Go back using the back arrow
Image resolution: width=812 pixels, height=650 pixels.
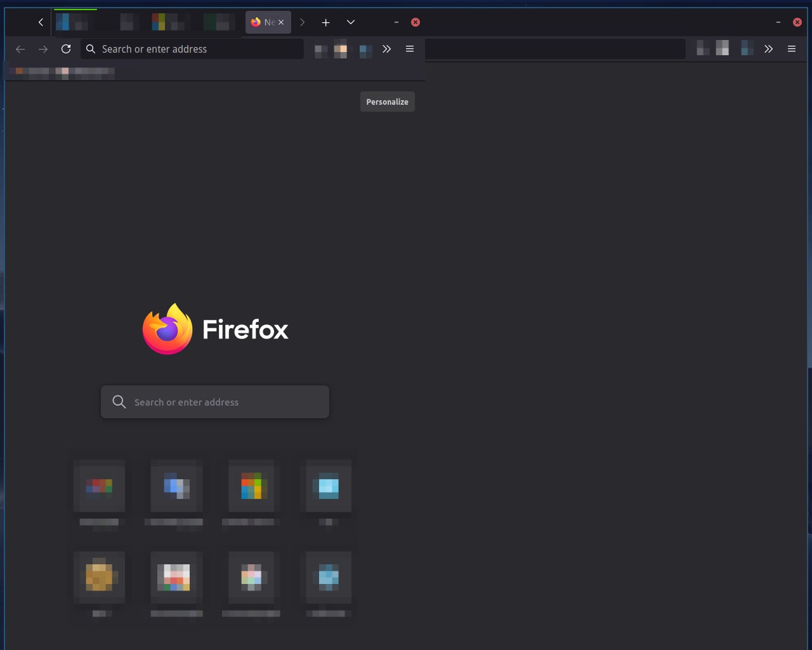click(20, 49)
